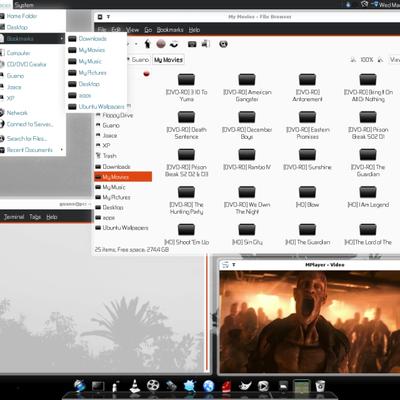Reload the current folder view
This screenshot has height=400, width=400.
click(x=174, y=44)
